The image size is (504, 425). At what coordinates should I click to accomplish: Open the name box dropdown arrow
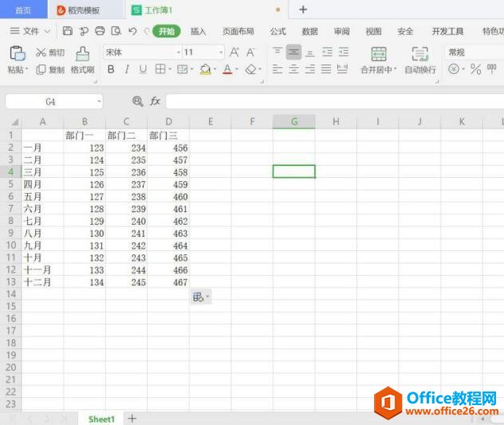tap(99, 101)
